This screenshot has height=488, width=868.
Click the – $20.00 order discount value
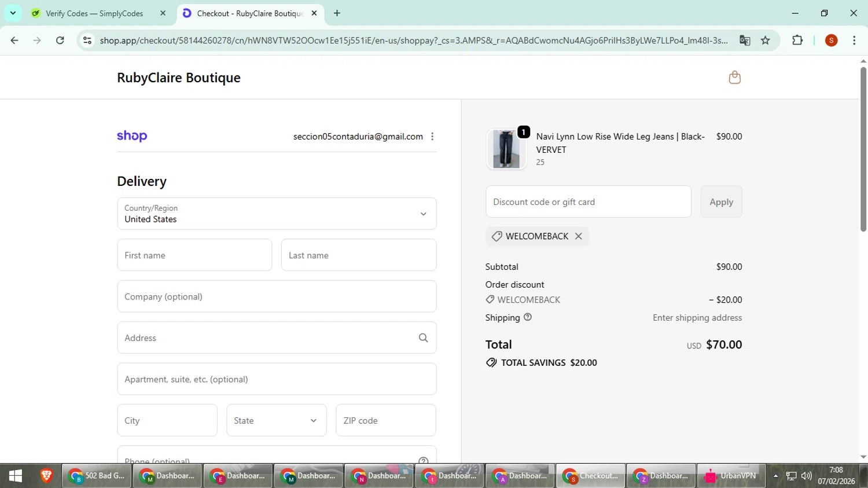726,300
